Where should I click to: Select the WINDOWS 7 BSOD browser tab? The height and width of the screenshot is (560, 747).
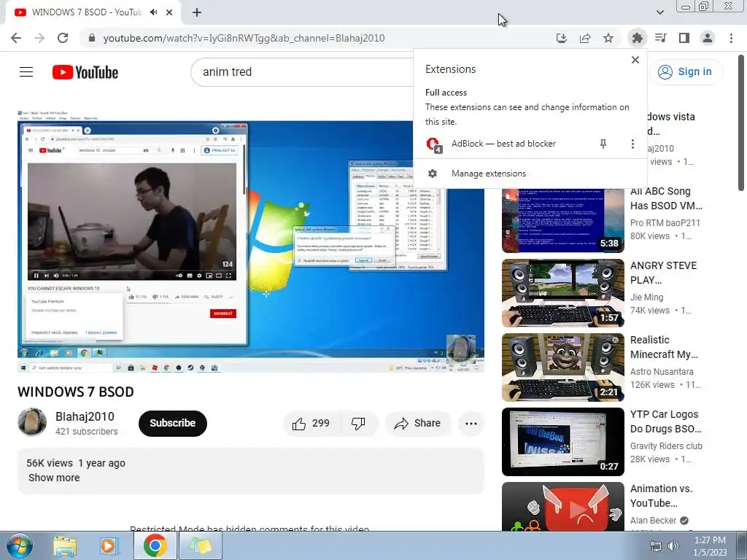(88, 12)
